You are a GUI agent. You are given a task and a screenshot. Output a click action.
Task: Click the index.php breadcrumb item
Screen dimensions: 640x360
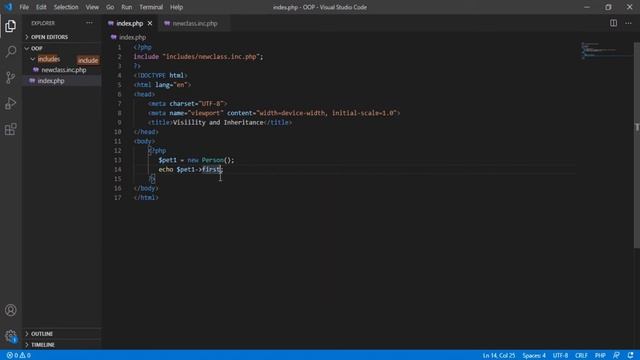pyautogui.click(x=132, y=37)
